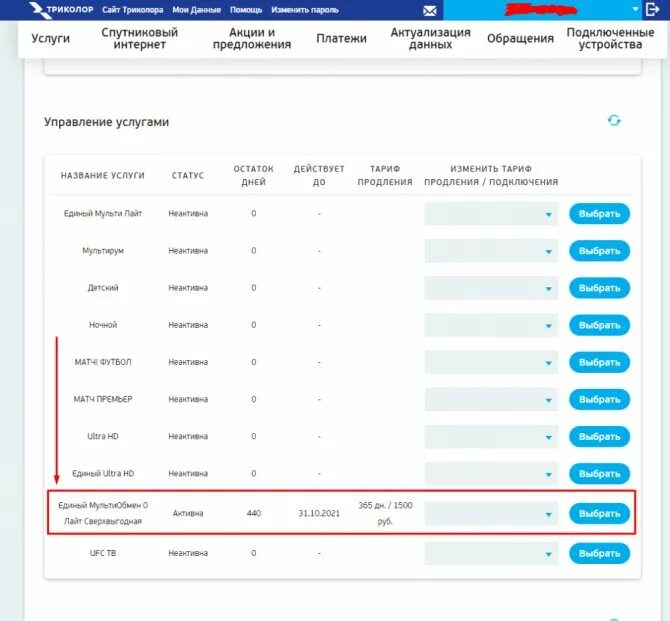The width and height of the screenshot is (670, 621).
Task: Open Актуализация данных tab
Action: coord(430,38)
